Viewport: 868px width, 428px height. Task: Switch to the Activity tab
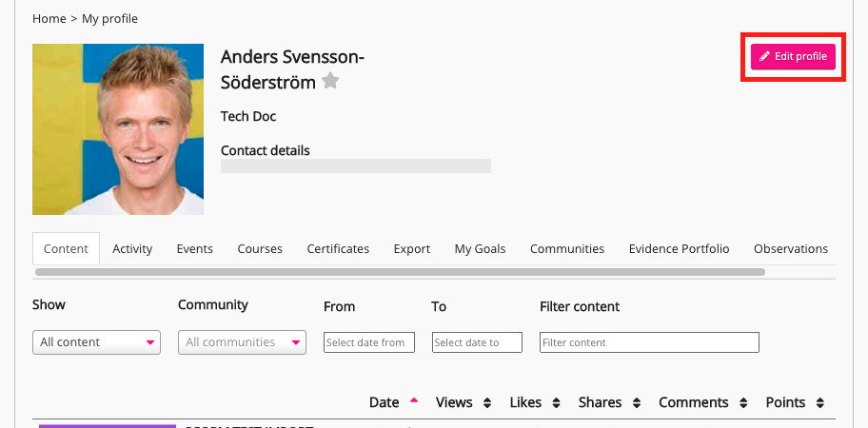click(x=132, y=249)
